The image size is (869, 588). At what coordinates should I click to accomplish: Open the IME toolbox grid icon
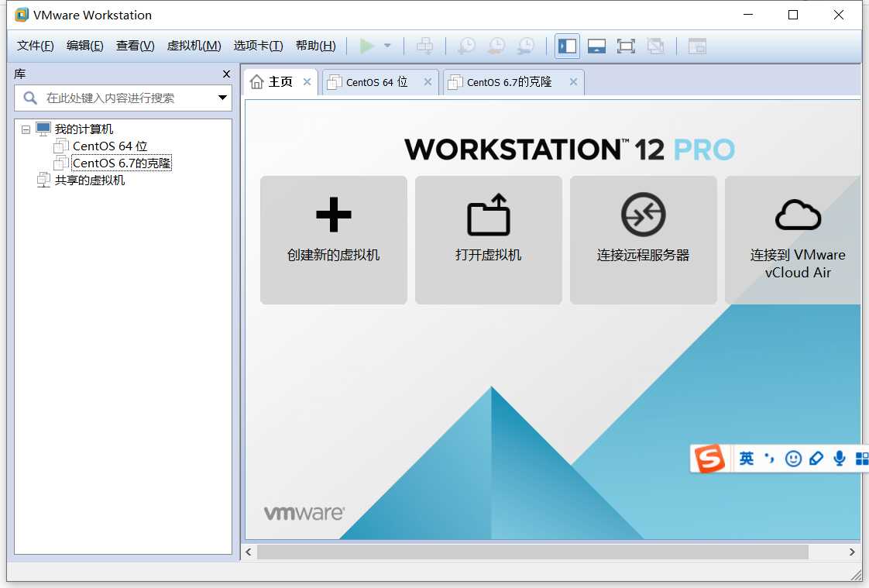[862, 459]
